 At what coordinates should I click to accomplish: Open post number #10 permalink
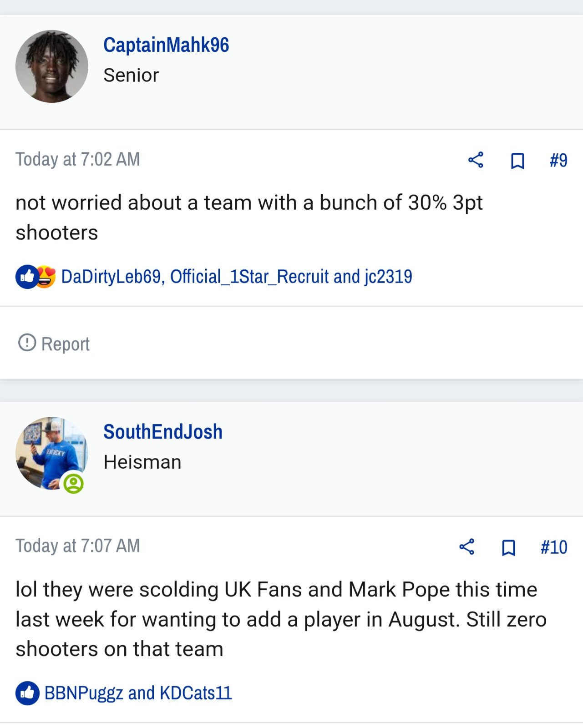tap(554, 547)
